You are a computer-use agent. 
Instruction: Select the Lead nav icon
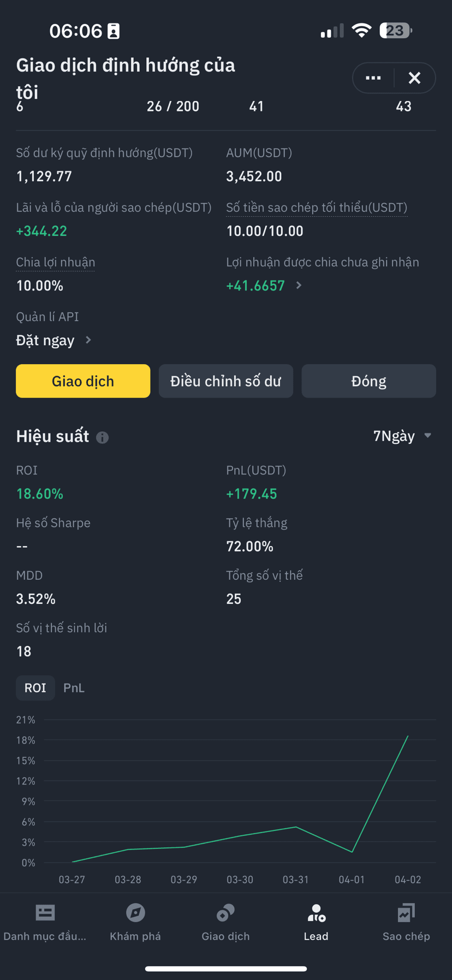316,913
